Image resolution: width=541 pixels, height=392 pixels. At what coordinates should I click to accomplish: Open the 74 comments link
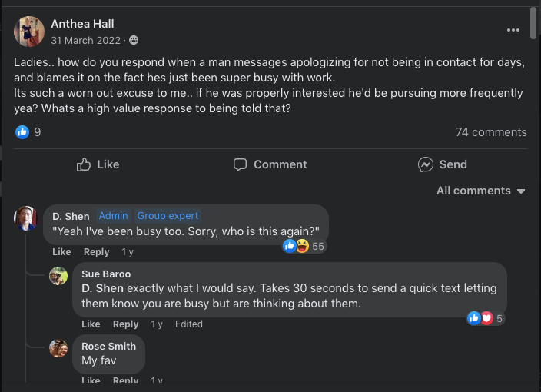(491, 132)
